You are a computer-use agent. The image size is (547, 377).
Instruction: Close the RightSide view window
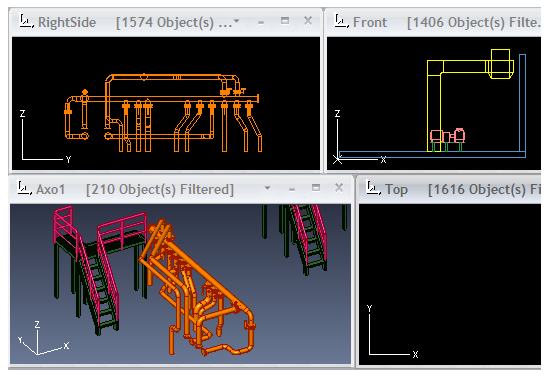click(x=308, y=21)
